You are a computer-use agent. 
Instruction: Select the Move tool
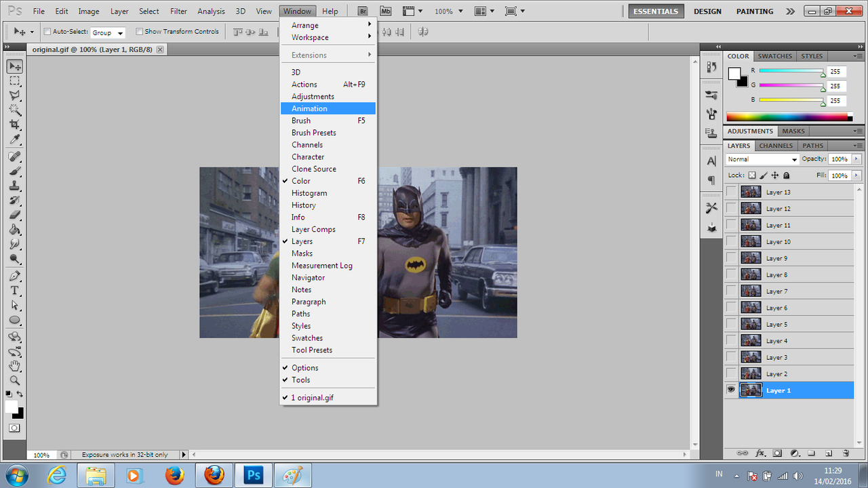pyautogui.click(x=15, y=66)
